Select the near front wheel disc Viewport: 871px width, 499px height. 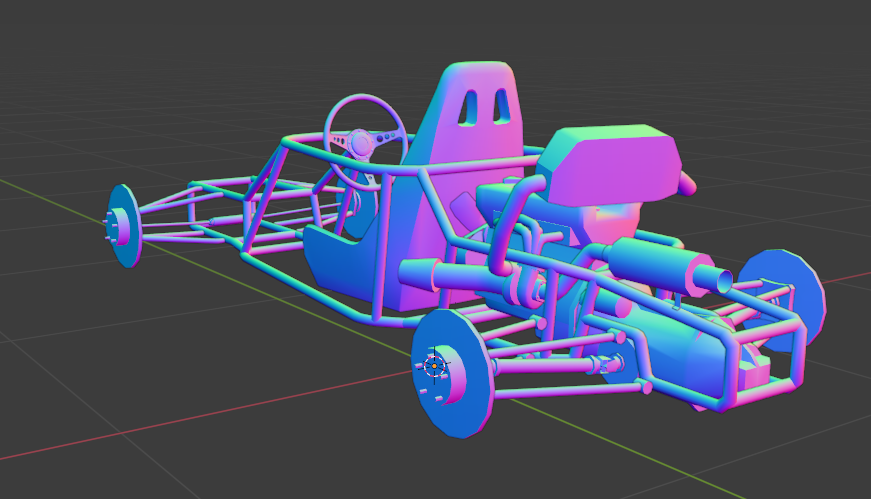click(x=453, y=373)
